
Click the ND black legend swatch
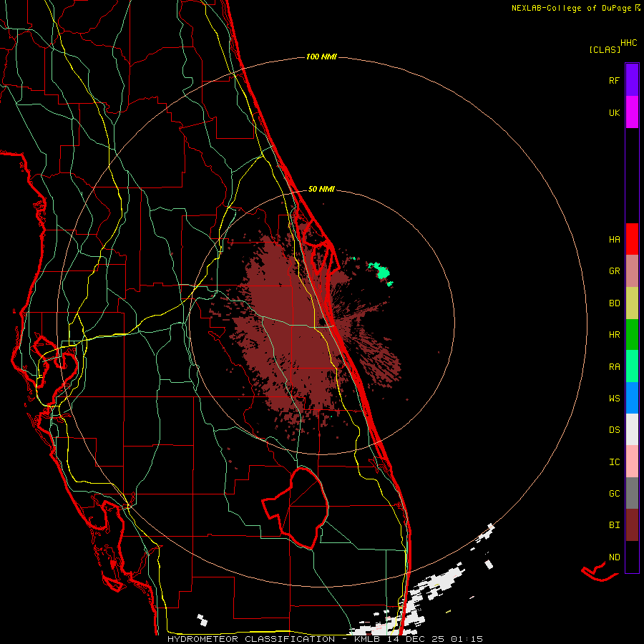point(632,557)
